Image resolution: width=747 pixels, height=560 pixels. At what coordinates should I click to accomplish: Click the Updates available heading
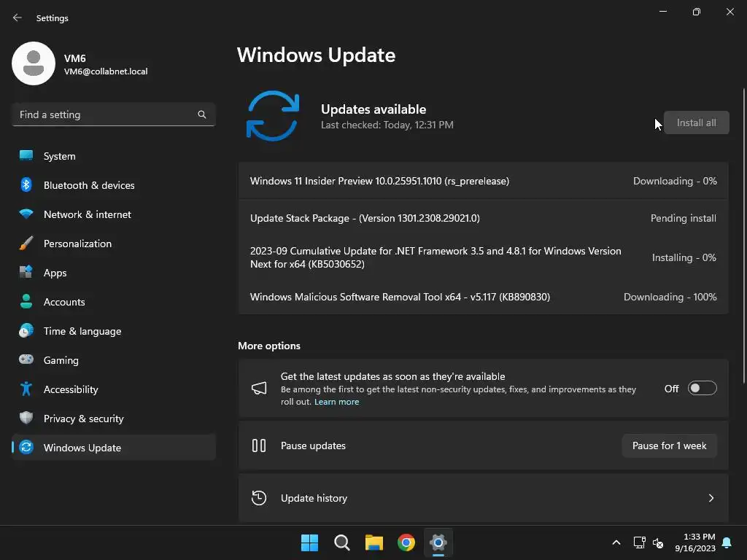(373, 109)
